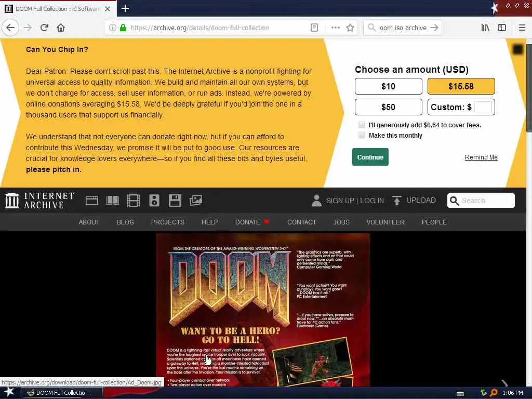The image size is (532, 399).
Task: Close the donation banner
Action: (x=517, y=49)
